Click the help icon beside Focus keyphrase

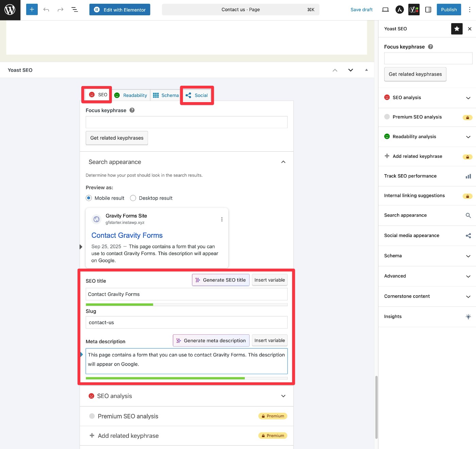pos(132,110)
